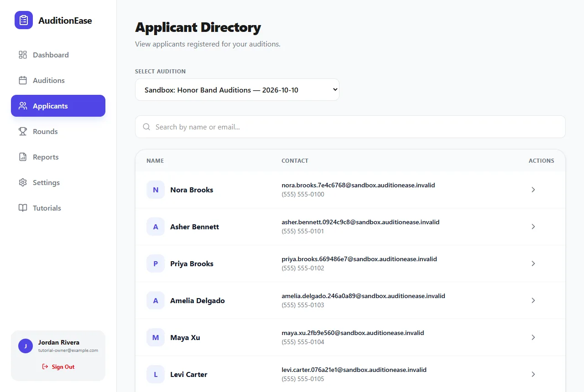Click the AuditionEase brand name
This screenshot has height=392, width=584.
pos(65,21)
